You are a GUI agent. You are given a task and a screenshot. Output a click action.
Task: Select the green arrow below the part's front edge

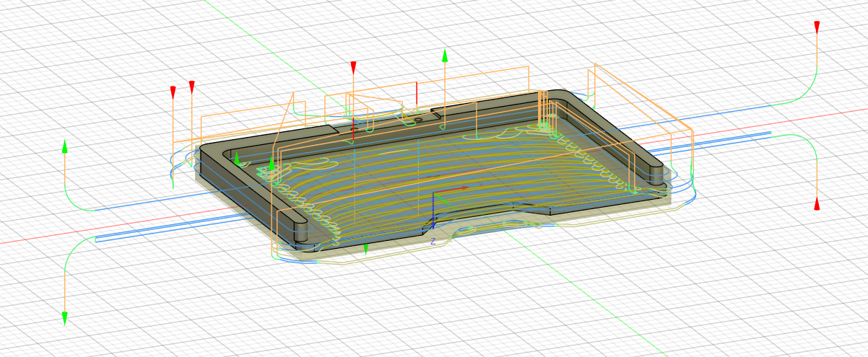pos(366,250)
